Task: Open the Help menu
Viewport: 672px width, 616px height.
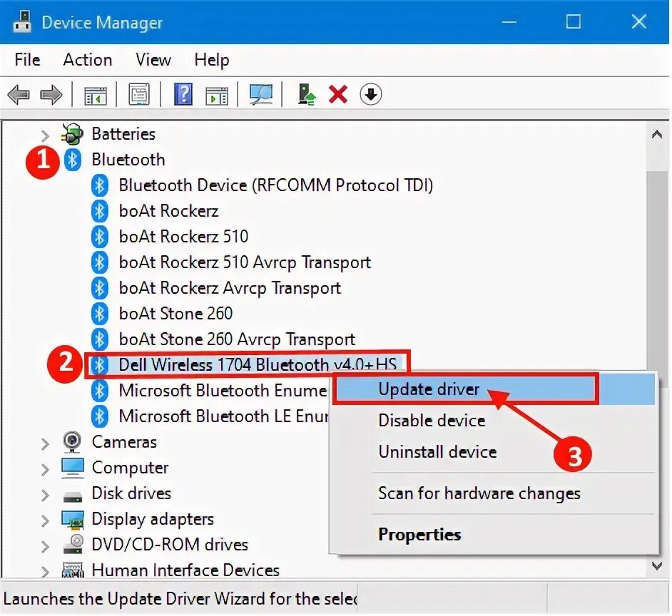Action: (212, 60)
